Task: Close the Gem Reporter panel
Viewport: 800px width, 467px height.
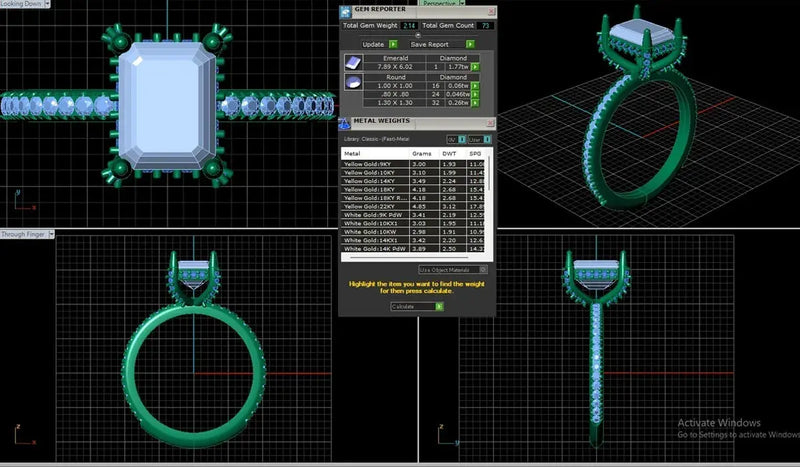Action: [x=491, y=11]
